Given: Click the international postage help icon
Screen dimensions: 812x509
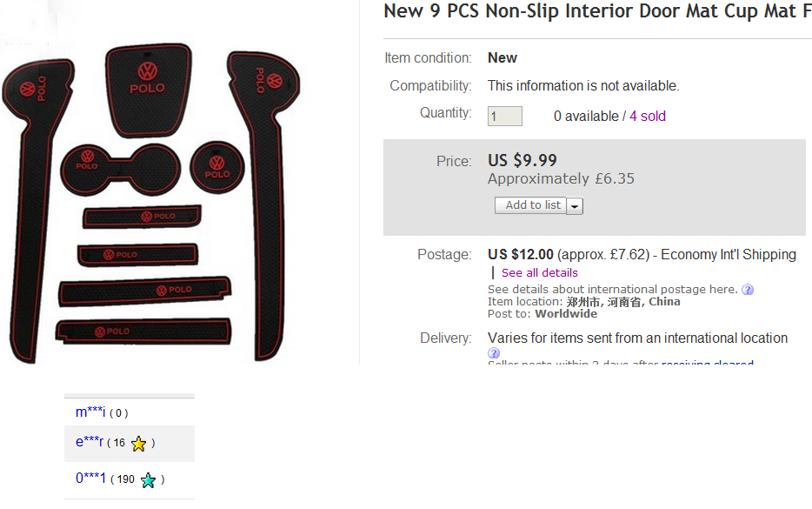Looking at the screenshot, I should 748,290.
